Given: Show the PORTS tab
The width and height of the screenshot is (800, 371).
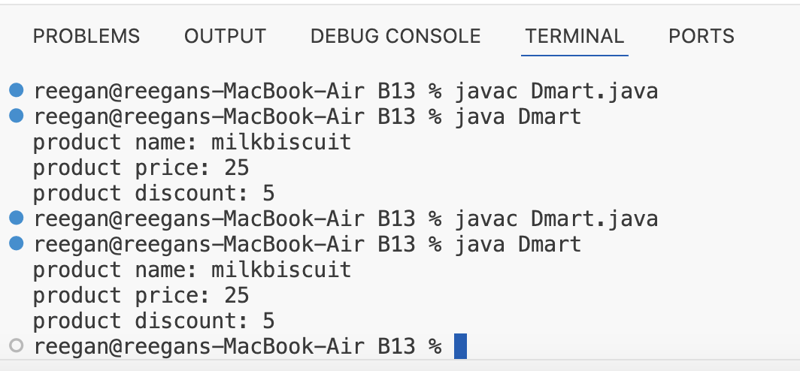Looking at the screenshot, I should pos(702,36).
